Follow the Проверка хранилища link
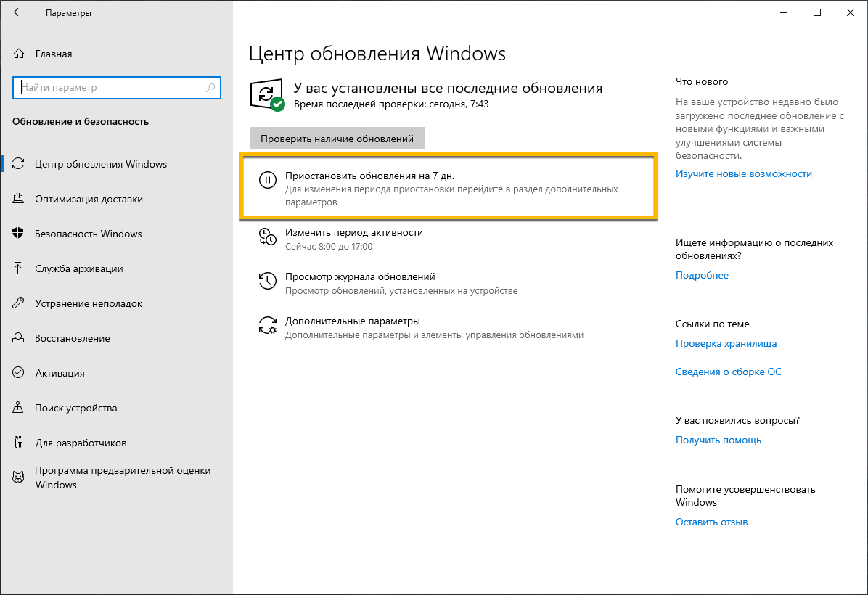Screen dimensions: 868x595 click(x=726, y=344)
